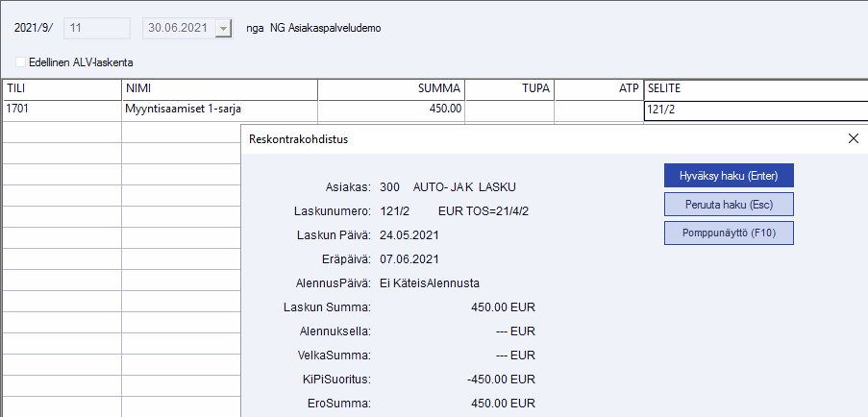This screenshot has width=868, height=417.
Task: Click the empty ATP cell in first row
Action: click(x=598, y=110)
